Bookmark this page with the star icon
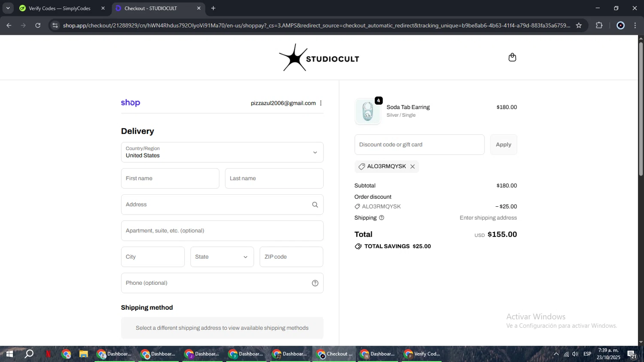The width and height of the screenshot is (644, 362). [579, 25]
